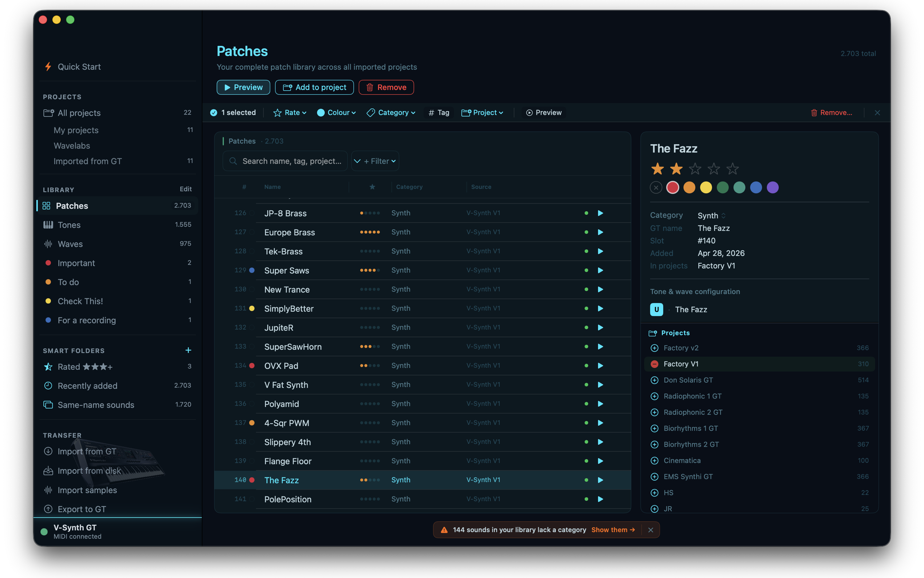Viewport: 924px width, 578px height.
Task: Open the + Filter dropdown
Action: pyautogui.click(x=380, y=161)
